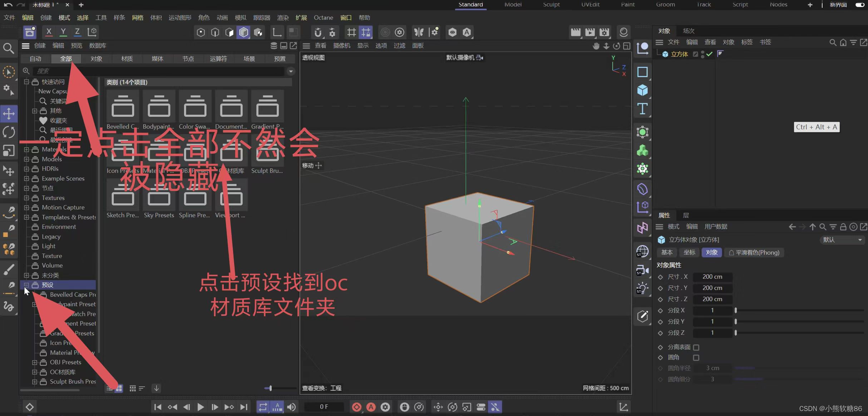Image resolution: width=868 pixels, height=416 pixels.
Task: Expand the Materials tree folder
Action: tap(26, 149)
